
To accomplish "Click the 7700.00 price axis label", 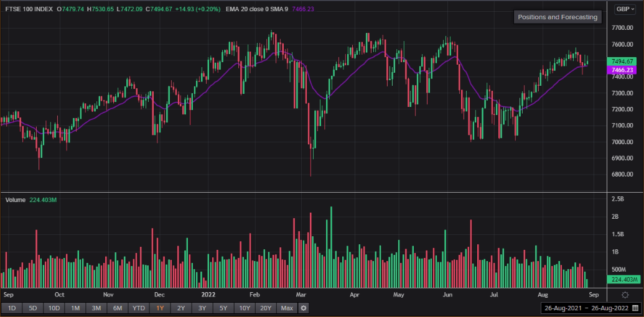I will click(x=622, y=28).
